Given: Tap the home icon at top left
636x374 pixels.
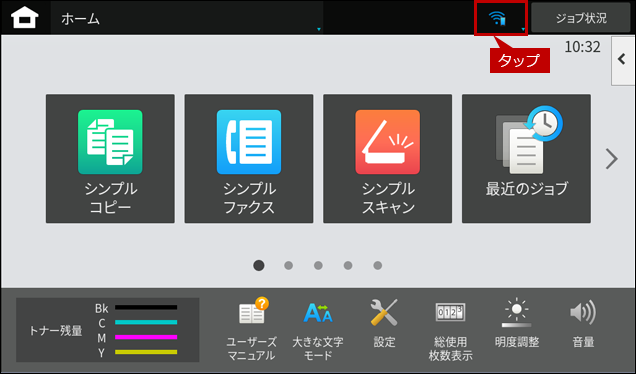Looking at the screenshot, I should click(25, 18).
